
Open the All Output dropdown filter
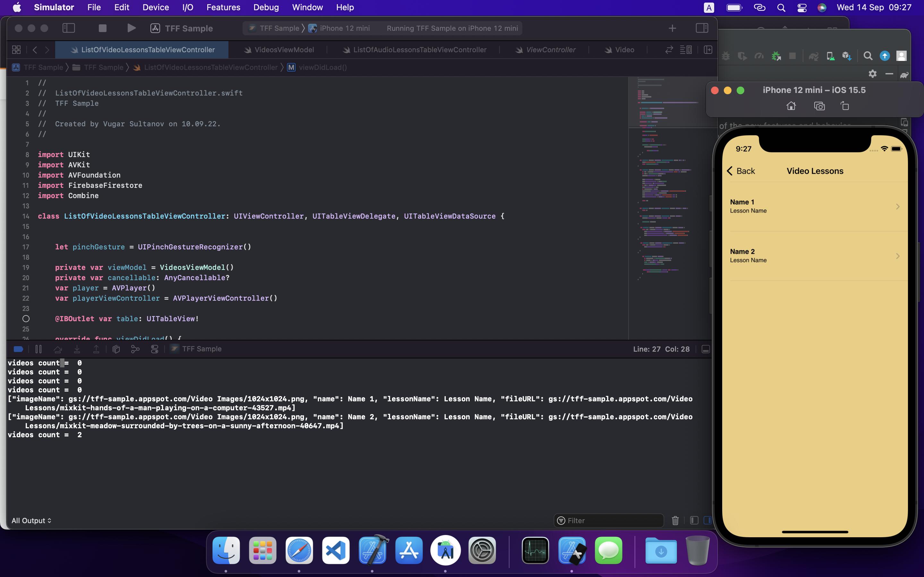click(x=30, y=521)
